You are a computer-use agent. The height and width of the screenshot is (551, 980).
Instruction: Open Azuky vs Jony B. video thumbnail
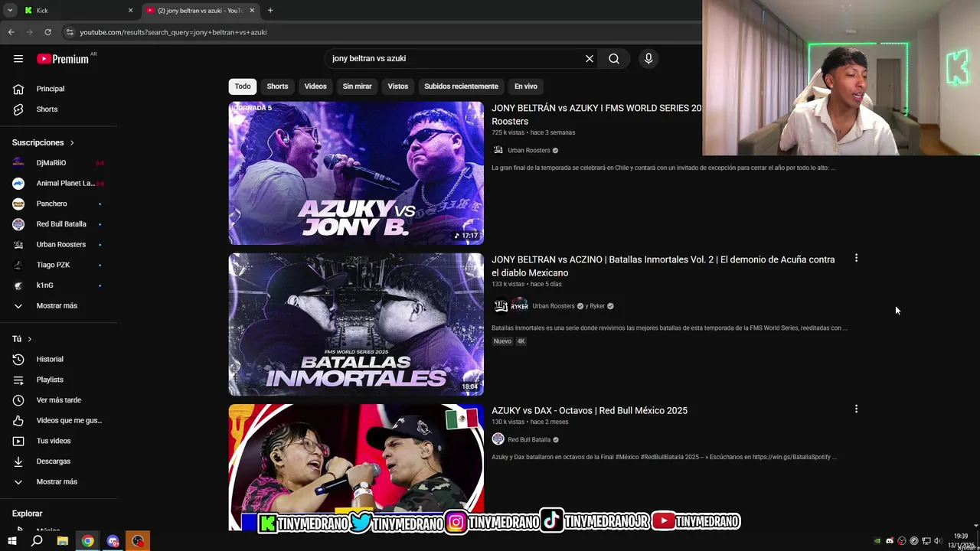356,173
